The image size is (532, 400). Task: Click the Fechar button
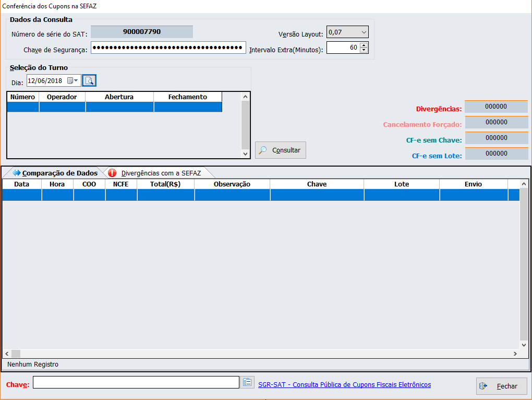point(501,386)
